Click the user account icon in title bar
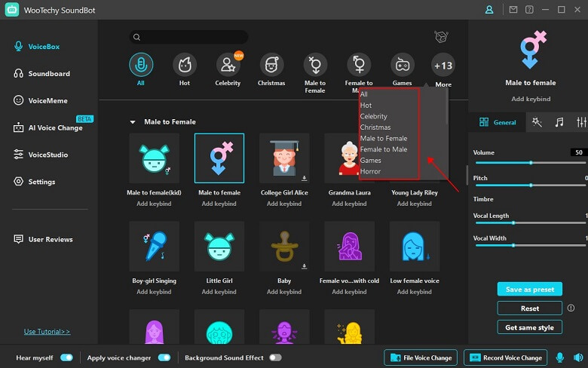588x368 pixels. [x=489, y=10]
